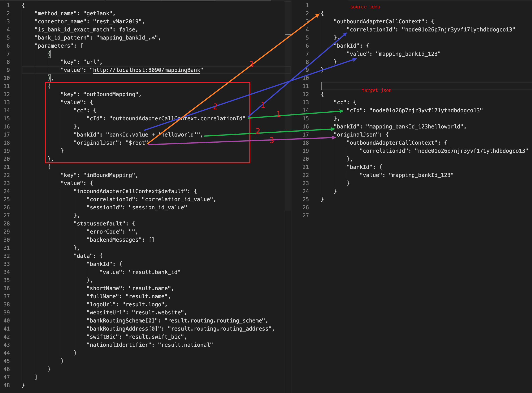The height and width of the screenshot is (393, 532).
Task: Click the "target json" label
Action: click(x=376, y=90)
